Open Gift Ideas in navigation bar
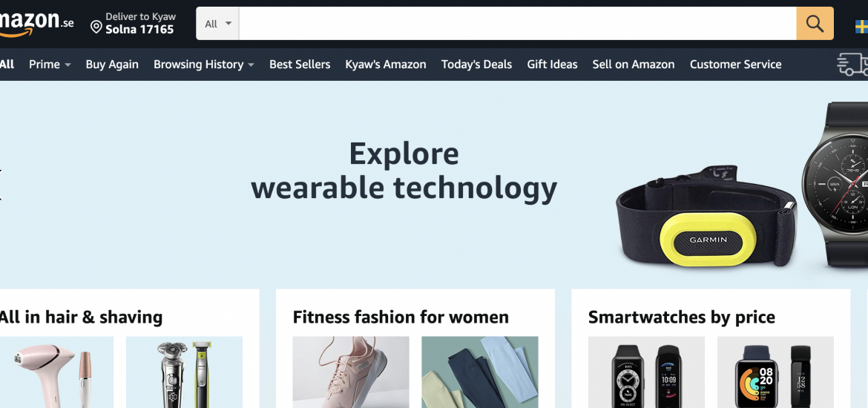 point(552,65)
